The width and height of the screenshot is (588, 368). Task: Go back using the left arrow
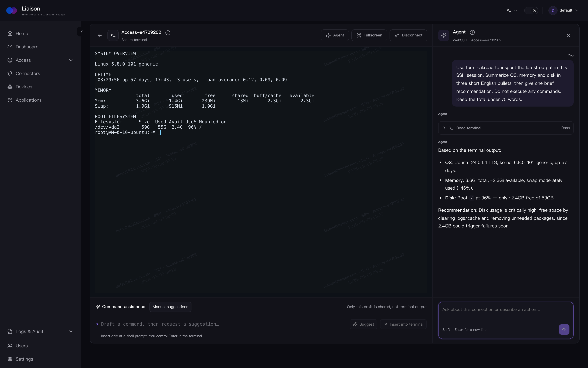(x=100, y=36)
